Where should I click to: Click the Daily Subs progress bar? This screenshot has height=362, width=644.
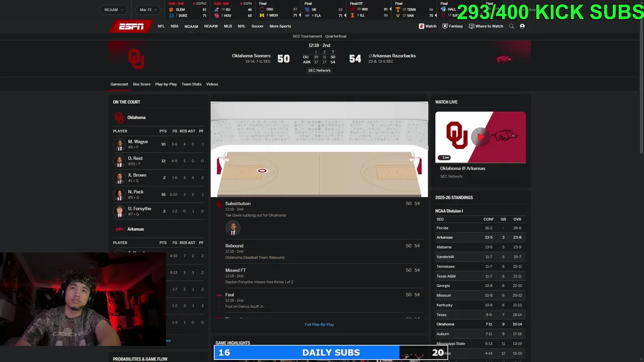click(331, 352)
